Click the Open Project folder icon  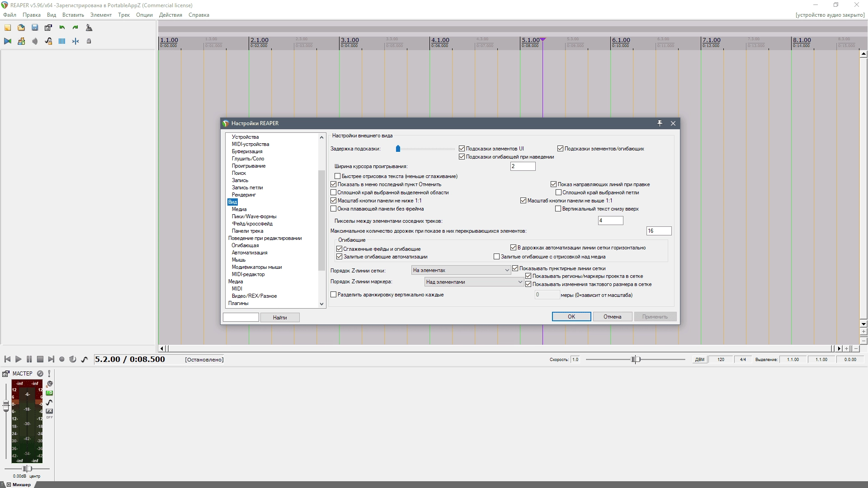[21, 28]
